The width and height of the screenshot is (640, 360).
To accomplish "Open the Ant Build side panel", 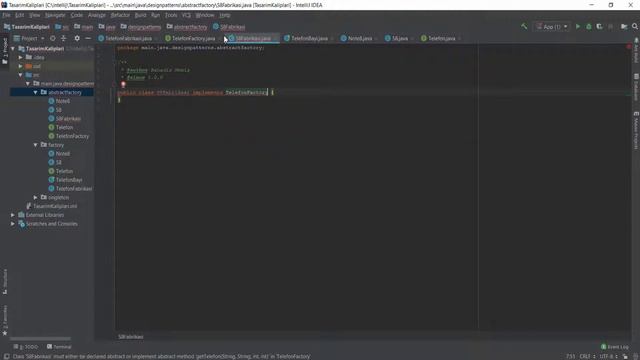I will tap(636, 51).
